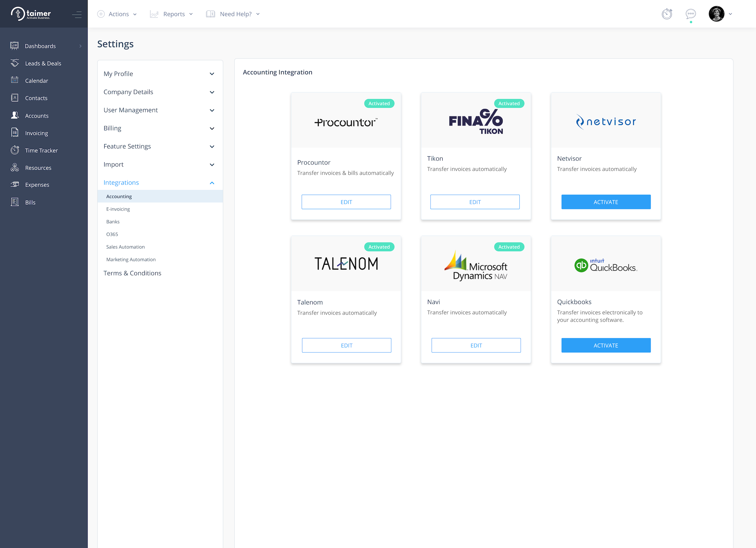Click the Actions plus circle icon
756x548 pixels.
click(101, 14)
